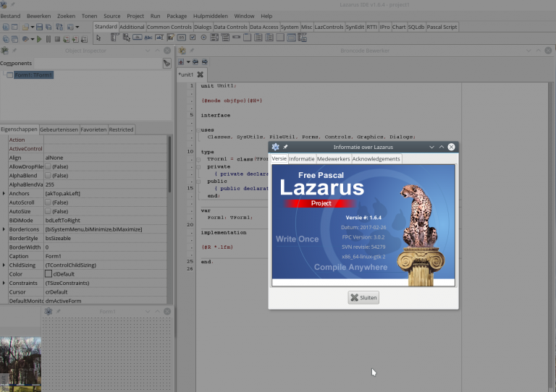
Task: Toggle the AllowDropFiles checkbox
Action: point(49,166)
